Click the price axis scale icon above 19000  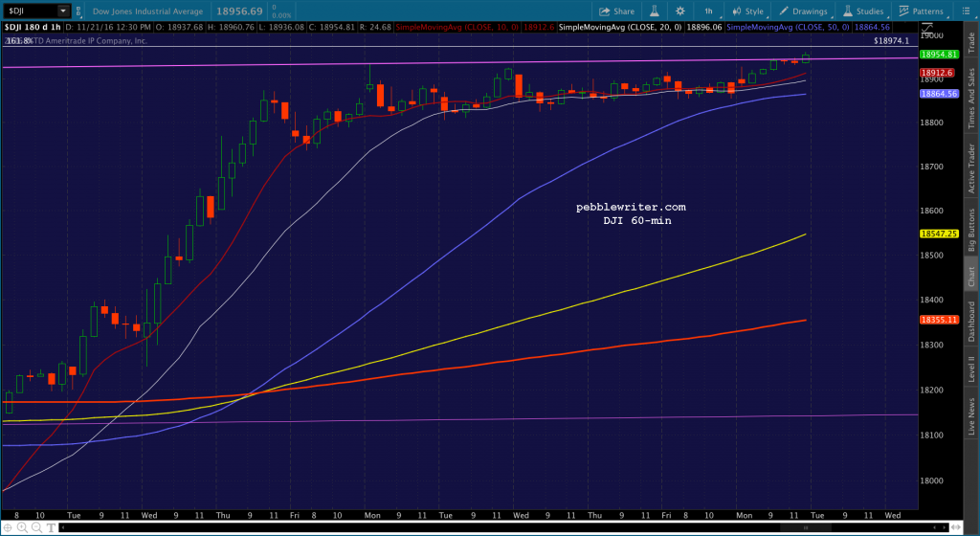[x=927, y=28]
